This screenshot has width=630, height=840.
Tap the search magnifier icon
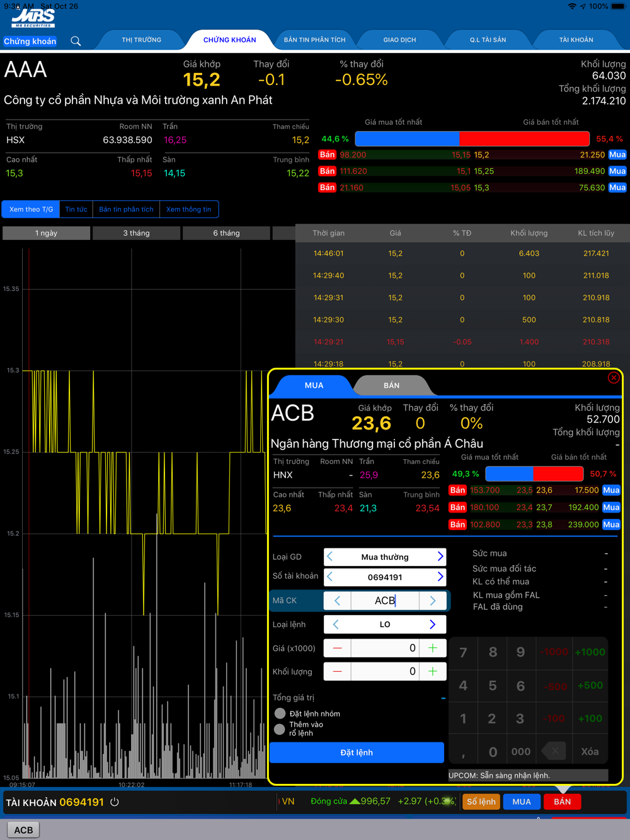tap(76, 41)
